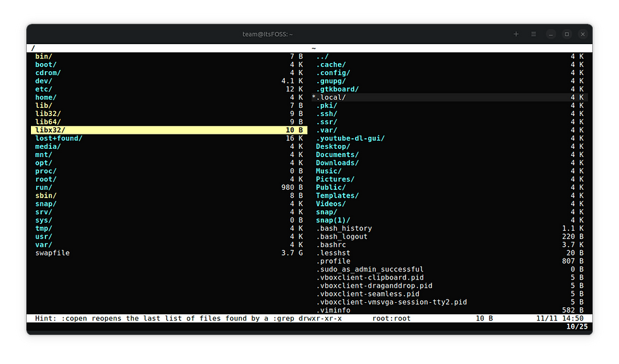The width and height of the screenshot is (619, 364).
Task: Close the terminal window
Action: click(582, 34)
